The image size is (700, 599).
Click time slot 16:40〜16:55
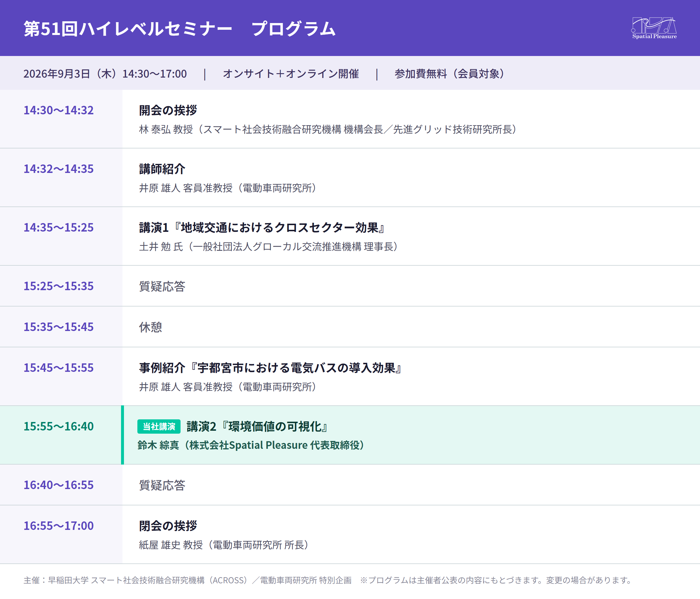coord(58,485)
